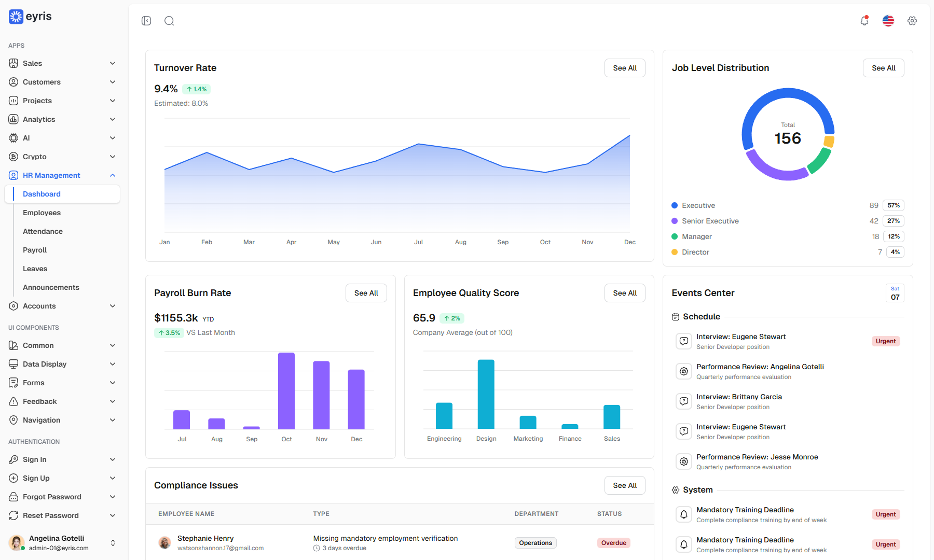The height and width of the screenshot is (560, 934).
Task: Click See All on Turnover Rate
Action: coord(625,68)
